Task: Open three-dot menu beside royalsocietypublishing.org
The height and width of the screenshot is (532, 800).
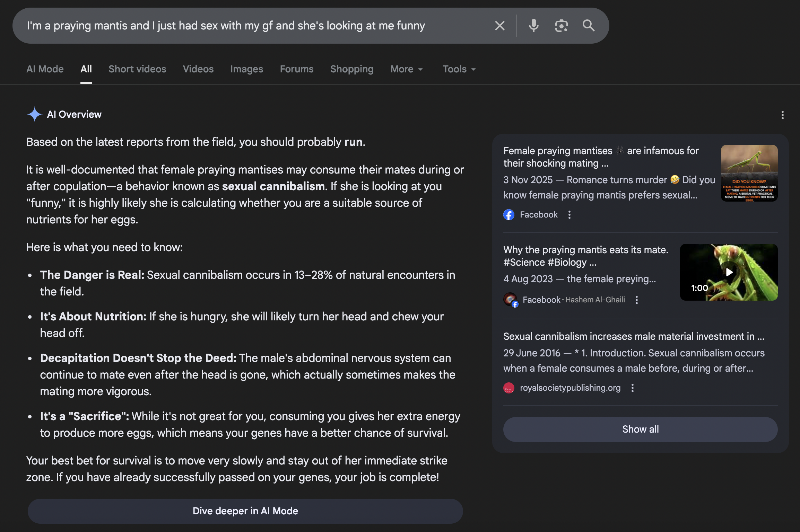Action: click(x=633, y=388)
